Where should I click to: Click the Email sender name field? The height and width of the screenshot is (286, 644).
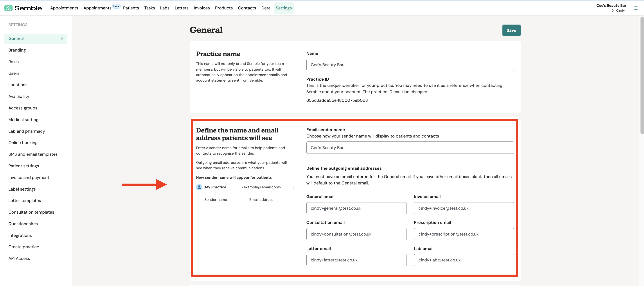coord(410,148)
